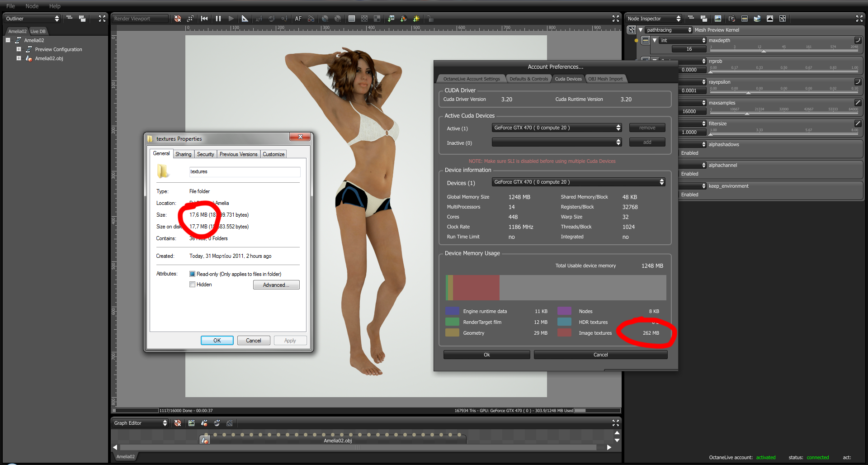Click the lifebuoy icon in Graph Editor toolbar
868x465 pixels.
(178, 423)
